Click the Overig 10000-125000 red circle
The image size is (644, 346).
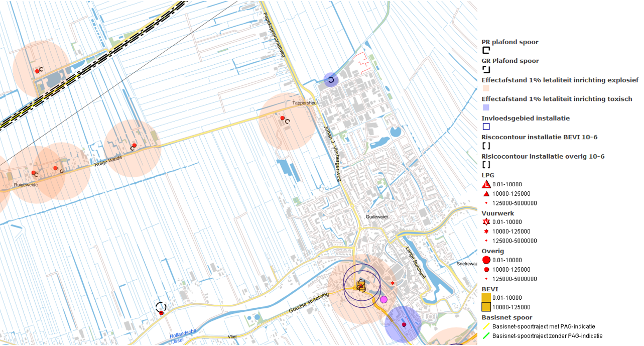(x=486, y=270)
